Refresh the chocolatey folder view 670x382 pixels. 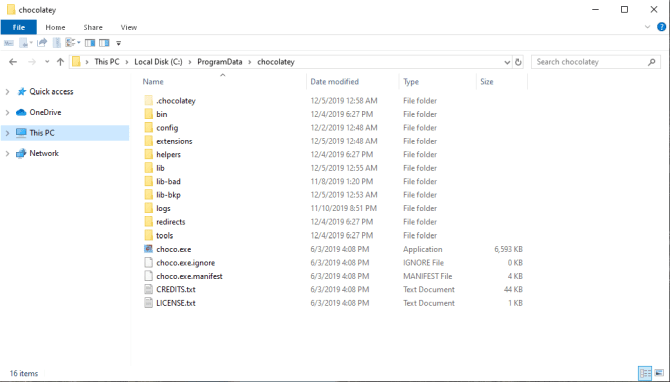[x=518, y=62]
